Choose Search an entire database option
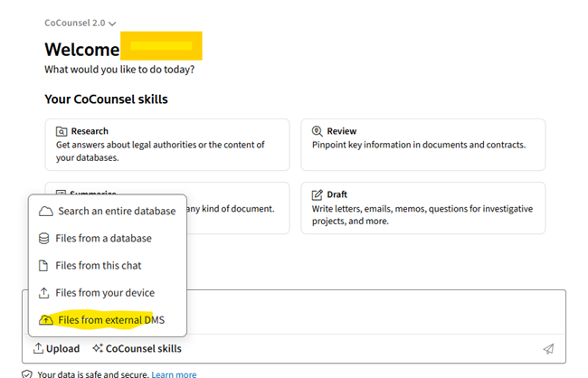The image size is (588, 378). [117, 212]
